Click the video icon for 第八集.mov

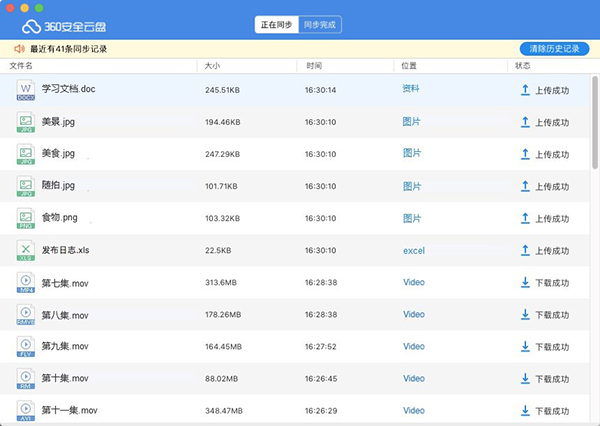click(26, 315)
